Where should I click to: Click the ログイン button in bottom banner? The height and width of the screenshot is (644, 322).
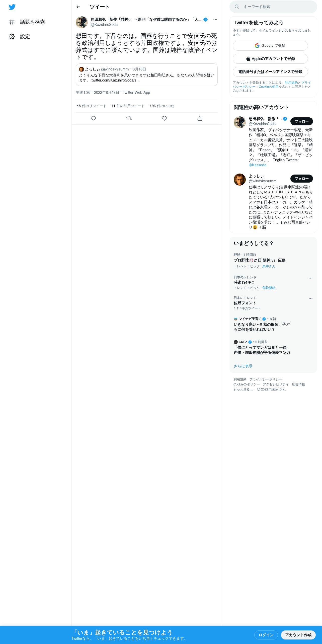click(266, 635)
